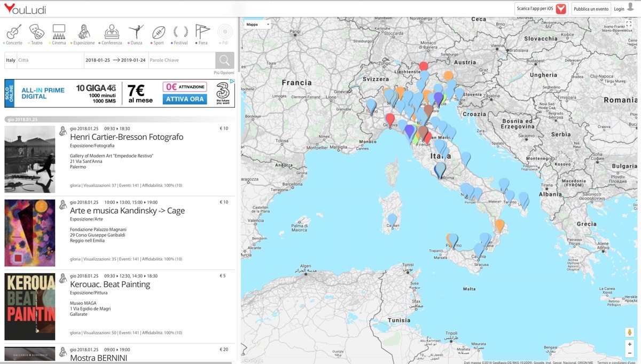Open the Henri Cartier-Bresson Fotografo event title
This screenshot has width=641, height=364.
coord(127,137)
